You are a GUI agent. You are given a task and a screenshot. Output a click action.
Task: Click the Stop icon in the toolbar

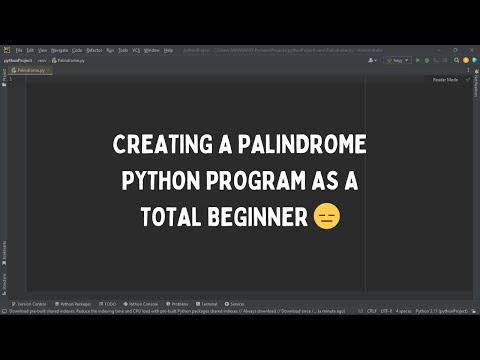pos(445,60)
